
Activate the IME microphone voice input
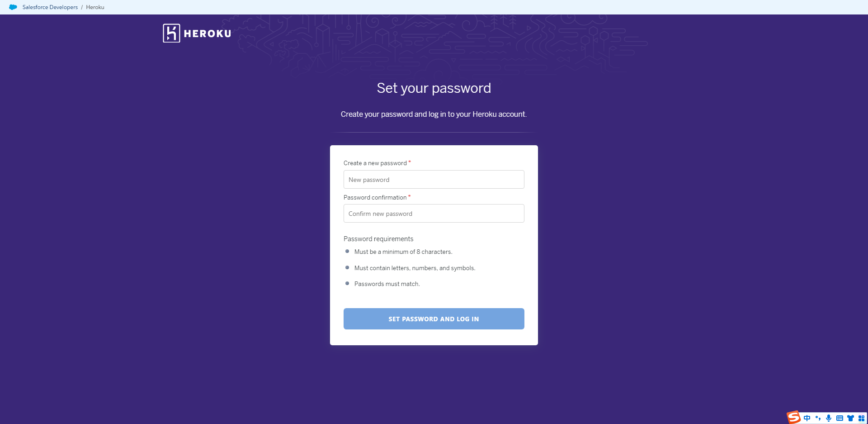829,418
